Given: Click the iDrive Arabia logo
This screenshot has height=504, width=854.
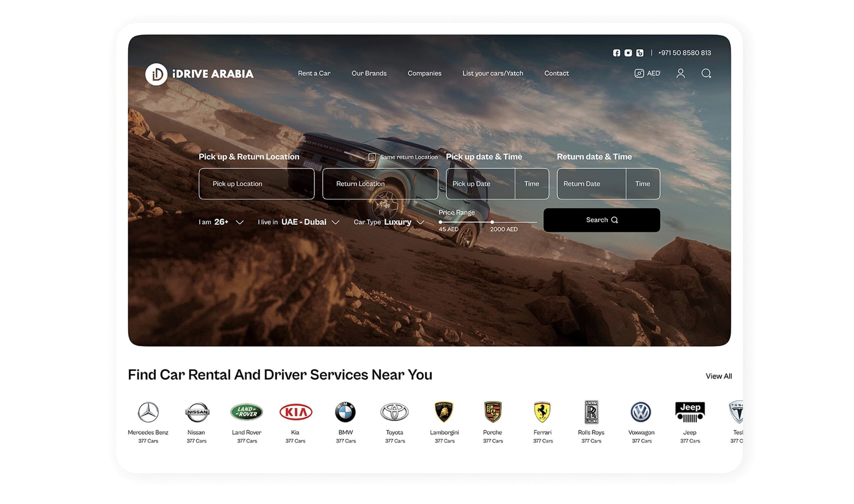Looking at the screenshot, I should point(199,74).
